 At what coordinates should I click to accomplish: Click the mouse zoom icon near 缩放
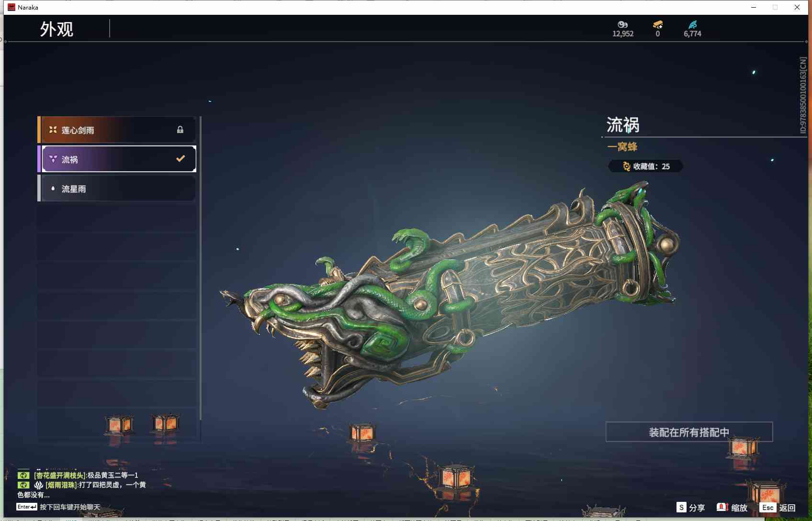(x=722, y=507)
